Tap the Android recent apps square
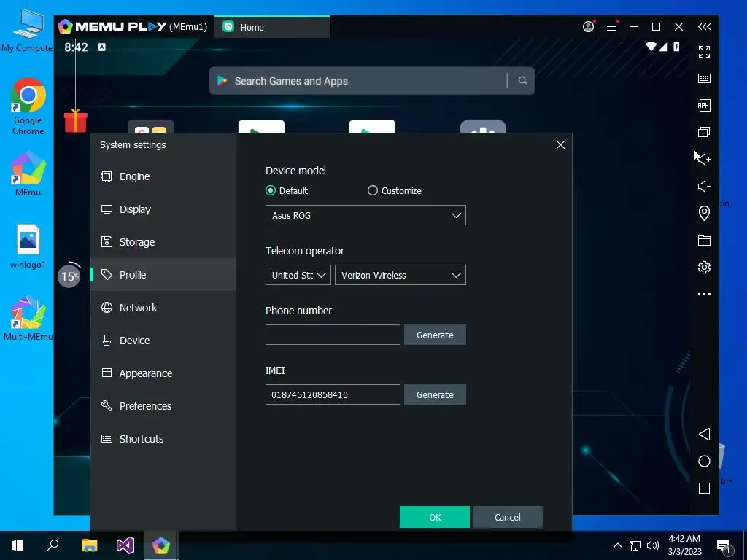 point(704,488)
